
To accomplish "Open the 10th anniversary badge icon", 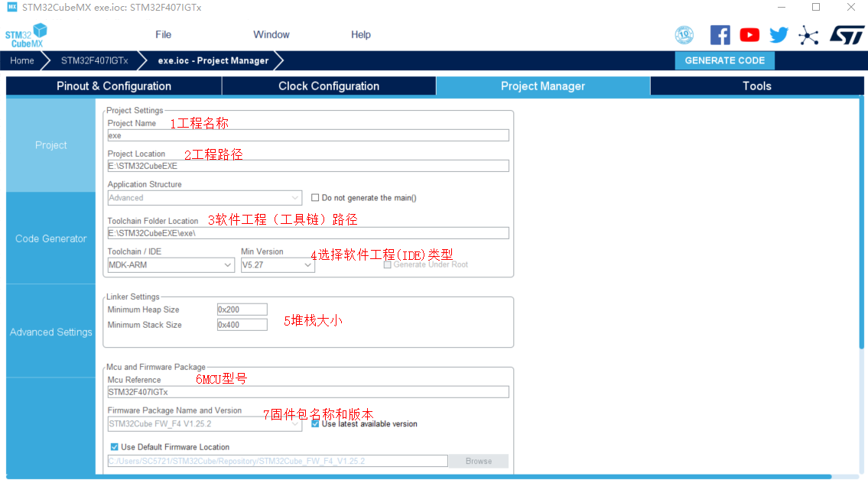I will pos(684,35).
